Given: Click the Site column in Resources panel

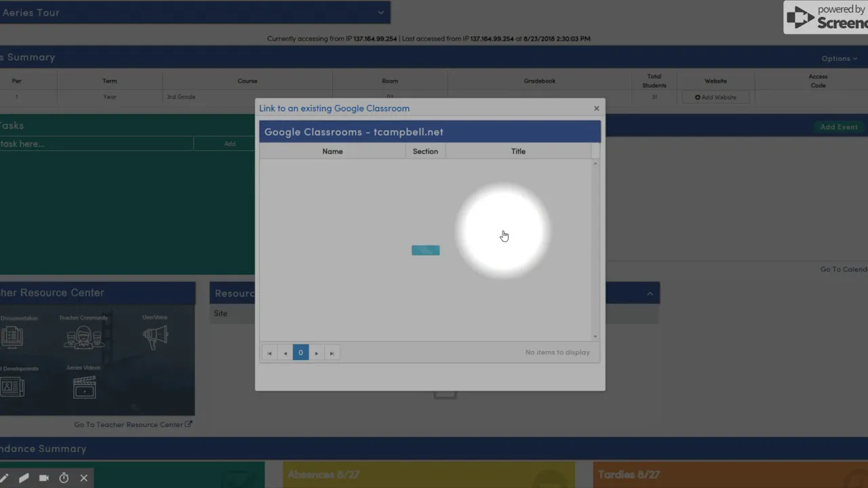Looking at the screenshot, I should [220, 313].
